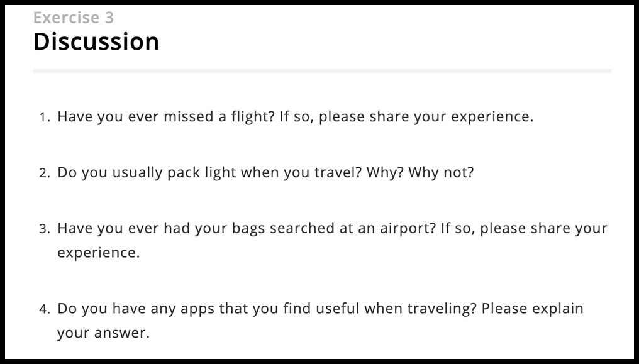This screenshot has width=639, height=364.
Task: Select the Exercise 3 label
Action: [74, 18]
